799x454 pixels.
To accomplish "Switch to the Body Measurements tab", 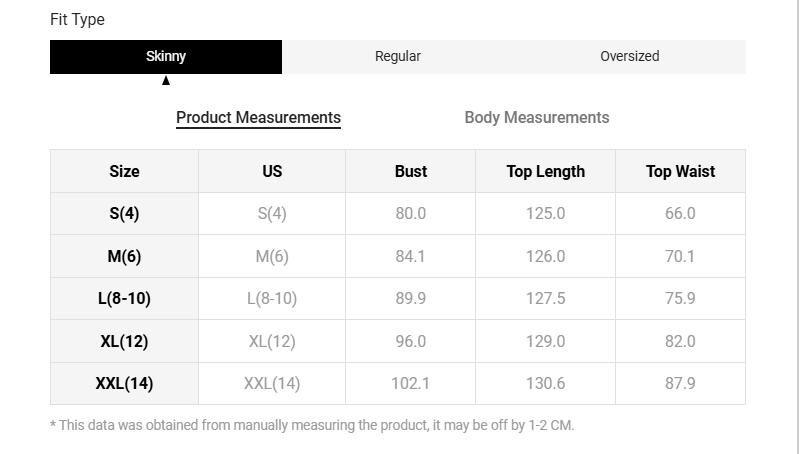I will click(x=536, y=118).
